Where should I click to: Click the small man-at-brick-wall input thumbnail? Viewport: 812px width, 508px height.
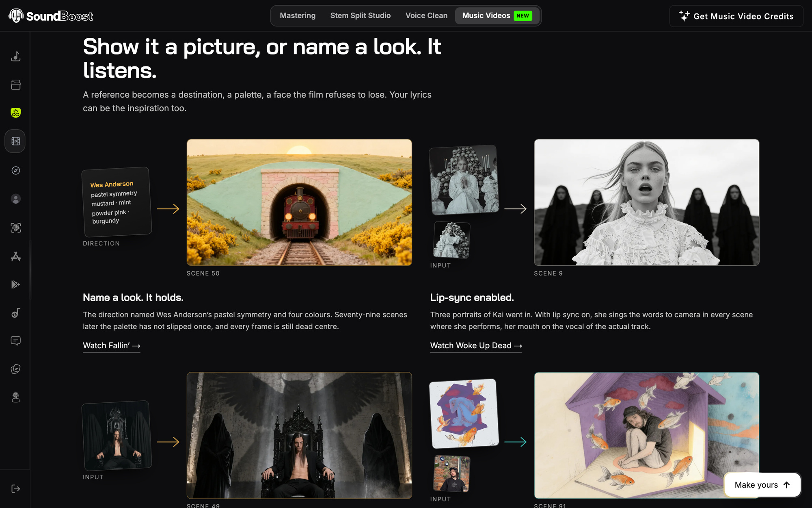[x=452, y=473]
